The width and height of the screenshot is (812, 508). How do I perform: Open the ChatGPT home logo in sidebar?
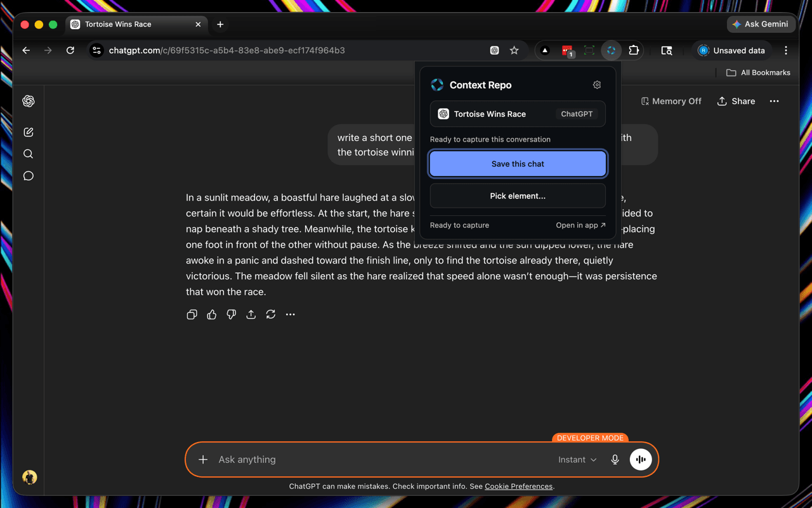pos(29,101)
